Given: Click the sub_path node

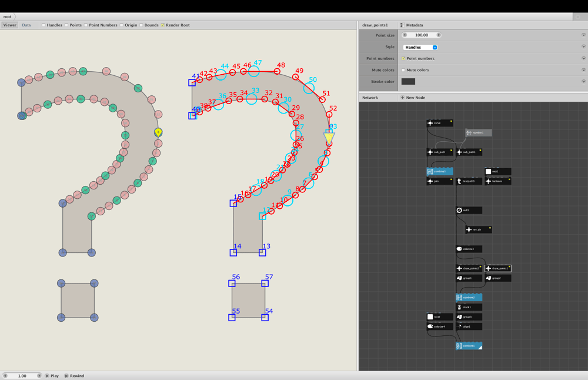Looking at the screenshot, I should coord(439,152).
